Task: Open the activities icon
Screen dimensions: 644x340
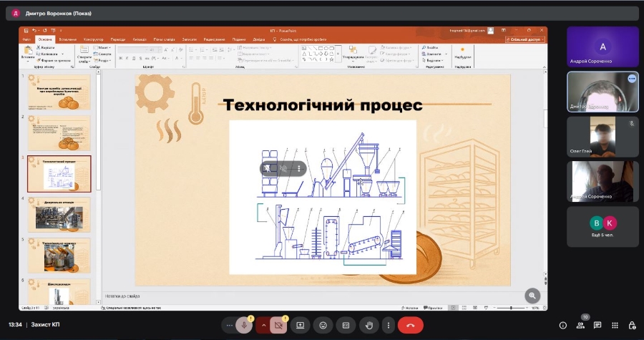Action: [x=615, y=325]
